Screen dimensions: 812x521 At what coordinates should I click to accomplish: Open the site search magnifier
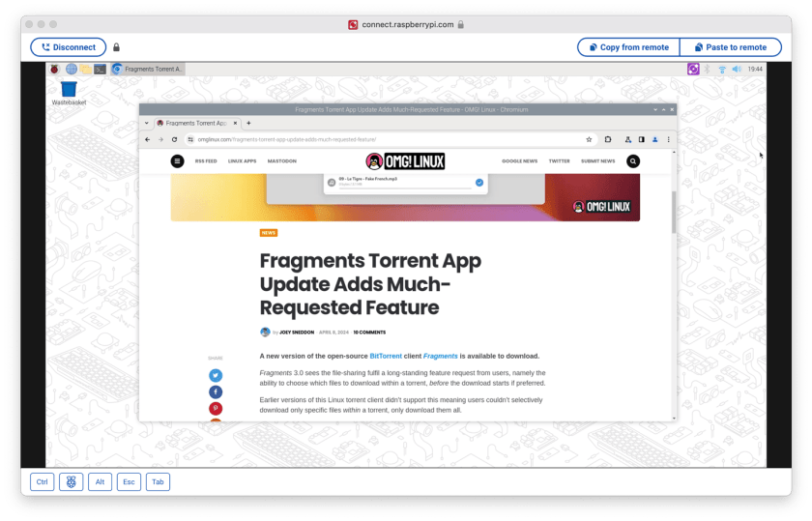633,161
